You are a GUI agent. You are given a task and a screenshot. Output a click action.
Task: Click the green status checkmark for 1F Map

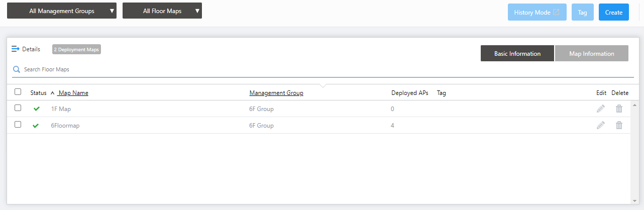click(x=36, y=109)
